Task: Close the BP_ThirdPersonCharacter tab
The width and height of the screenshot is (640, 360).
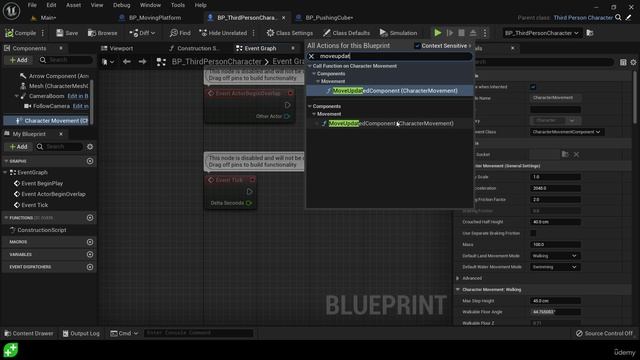Action: pyautogui.click(x=284, y=18)
